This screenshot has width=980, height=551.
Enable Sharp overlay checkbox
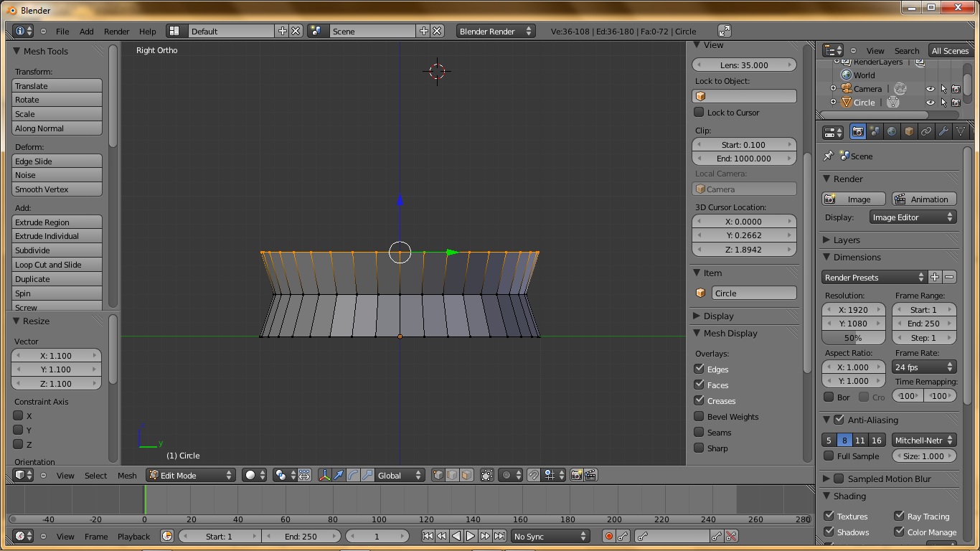pyautogui.click(x=699, y=448)
